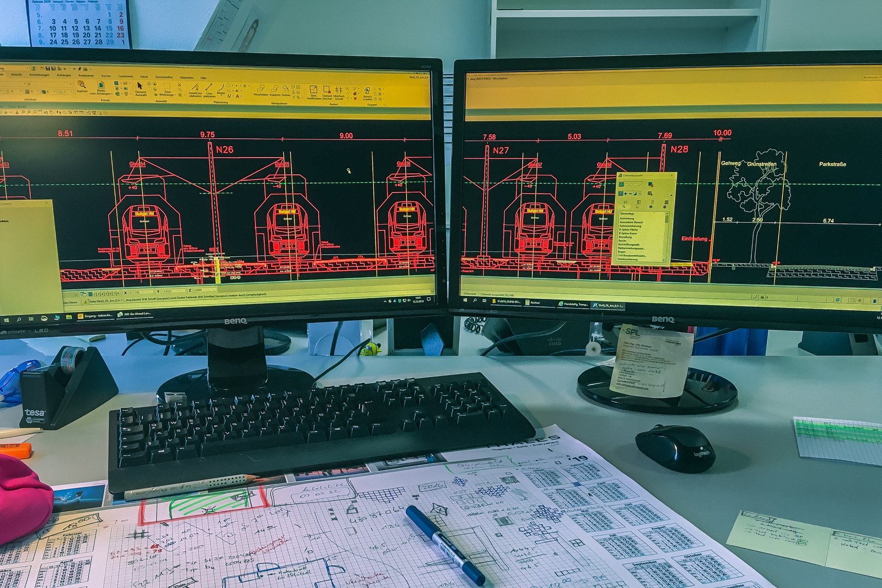Select Assoziativer Bereich in the list
Screen dimensions: 882x588
click(x=631, y=222)
